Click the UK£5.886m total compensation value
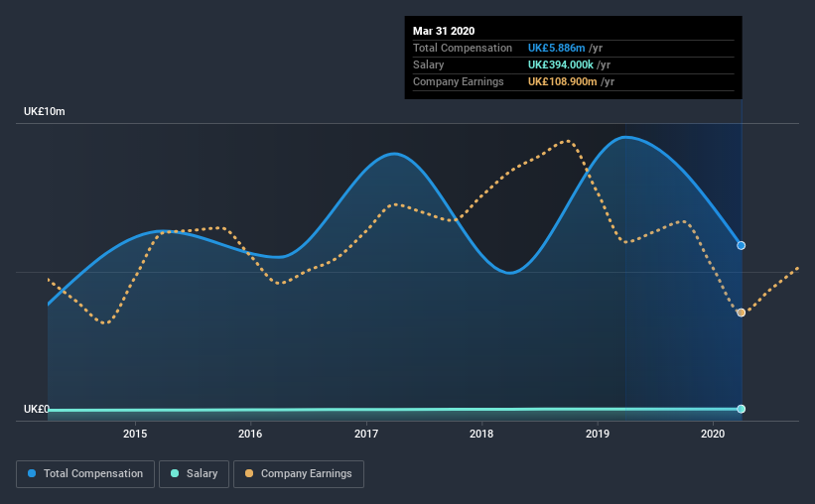 (x=556, y=48)
